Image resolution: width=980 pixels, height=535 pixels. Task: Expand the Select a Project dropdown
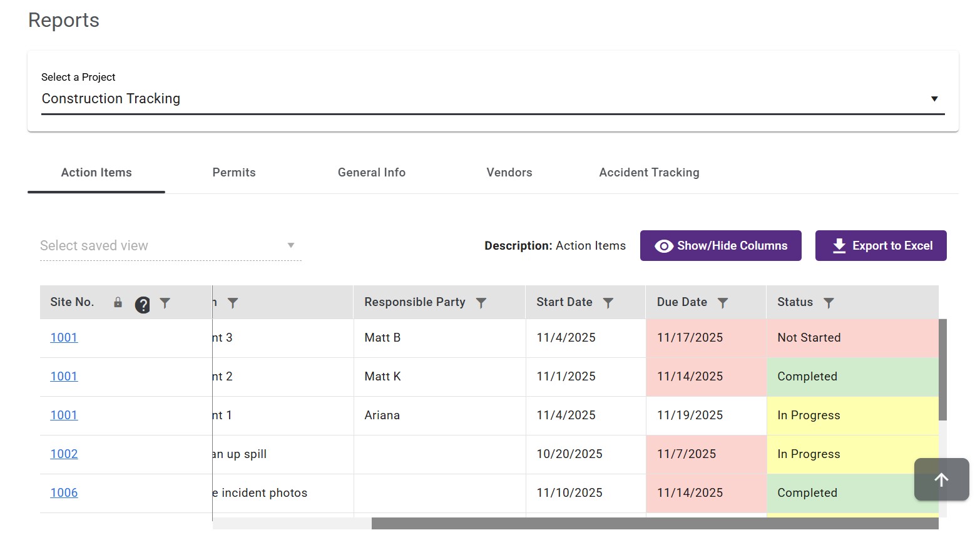[x=934, y=99]
